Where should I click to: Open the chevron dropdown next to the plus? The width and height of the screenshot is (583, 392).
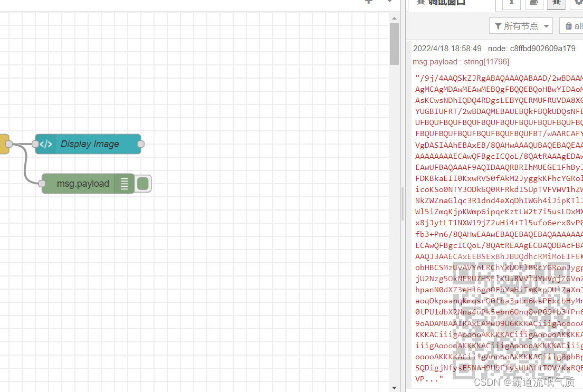point(389,3)
